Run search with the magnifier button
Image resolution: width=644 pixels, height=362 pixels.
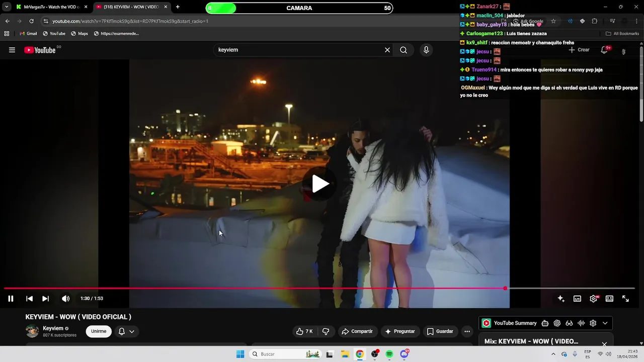click(404, 50)
